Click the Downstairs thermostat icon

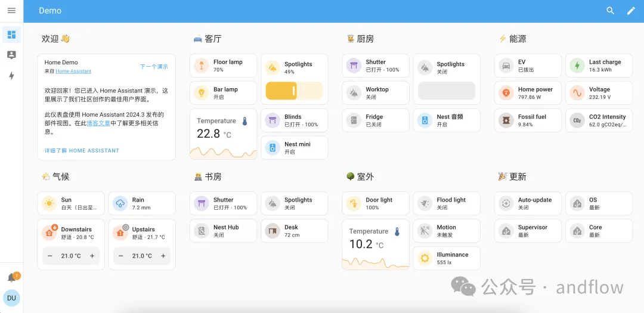49,233
